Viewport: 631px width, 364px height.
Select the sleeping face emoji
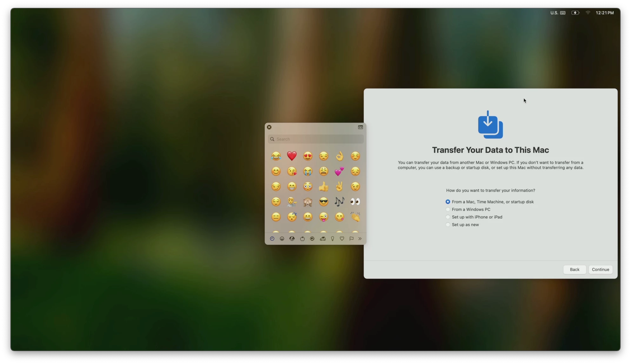tap(292, 217)
